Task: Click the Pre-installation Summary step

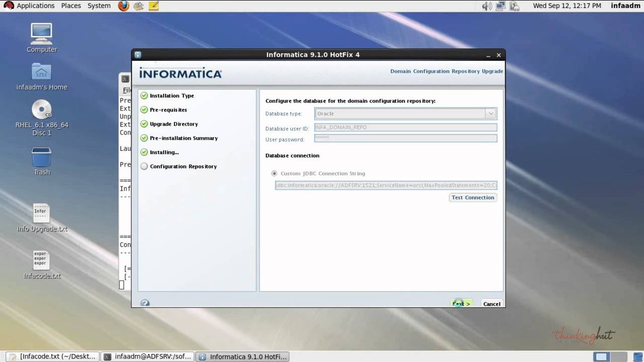Action: pos(184,138)
